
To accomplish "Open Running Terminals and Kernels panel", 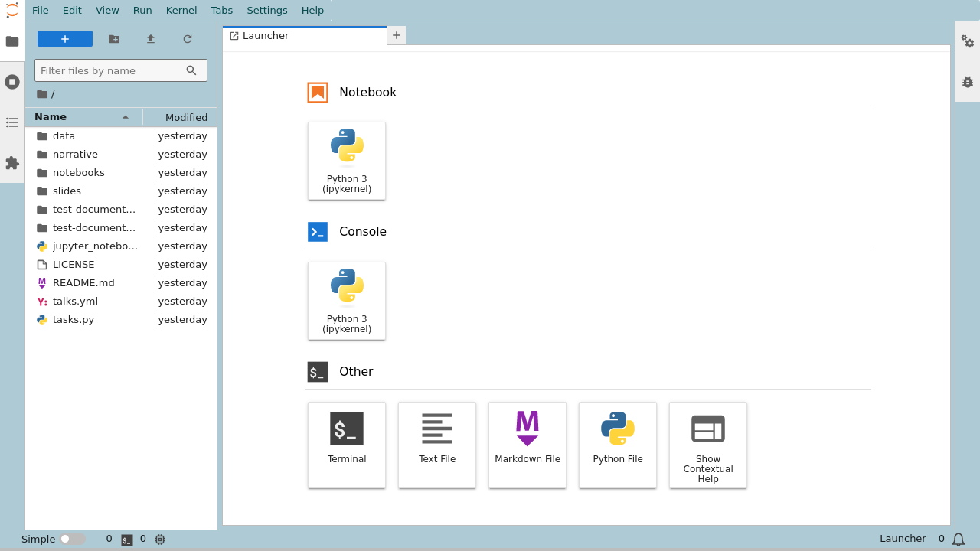I will [x=12, y=82].
